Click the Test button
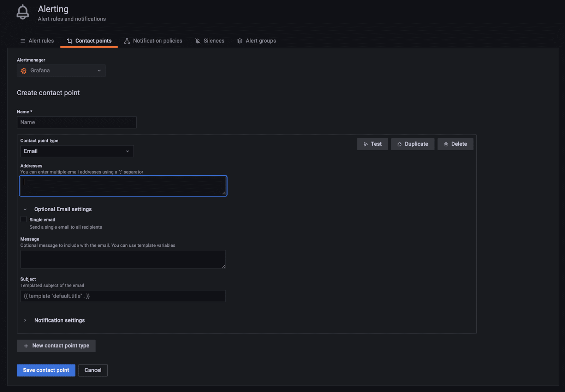This screenshot has width=565, height=392. (372, 144)
